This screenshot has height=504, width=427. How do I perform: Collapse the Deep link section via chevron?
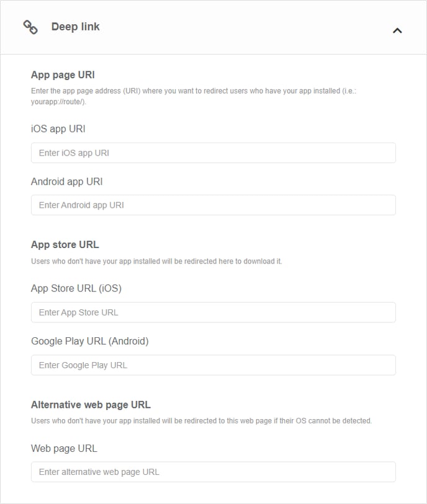tap(397, 30)
